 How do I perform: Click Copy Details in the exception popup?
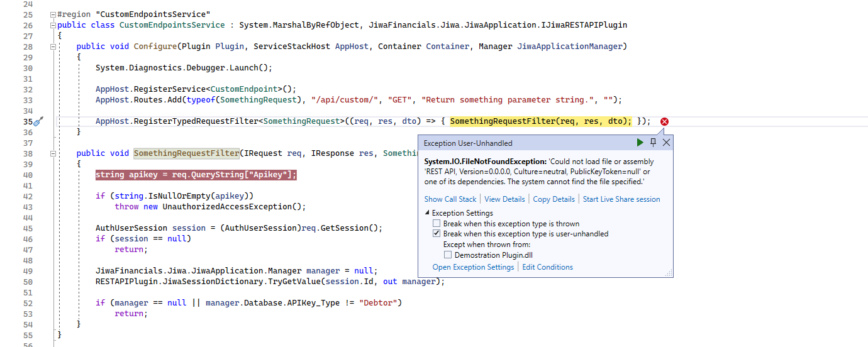554,199
